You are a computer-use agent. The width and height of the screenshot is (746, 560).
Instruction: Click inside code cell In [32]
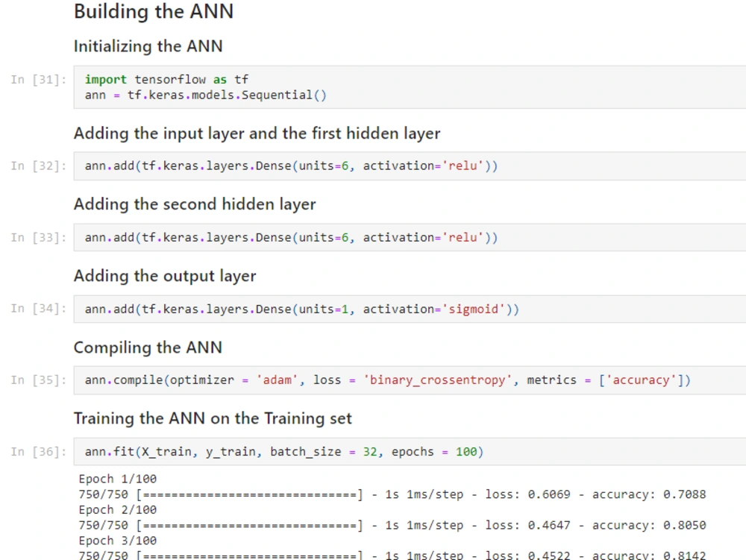(x=410, y=166)
